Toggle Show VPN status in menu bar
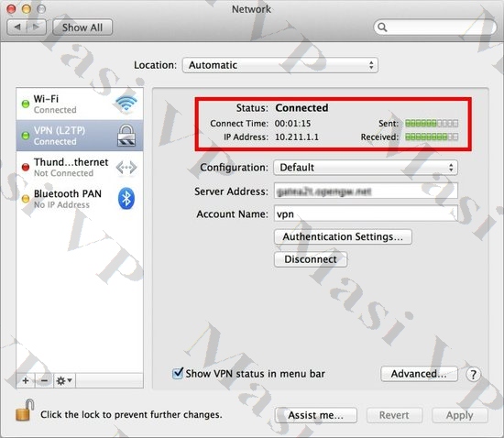Image resolution: width=504 pixels, height=438 pixels. pos(178,373)
